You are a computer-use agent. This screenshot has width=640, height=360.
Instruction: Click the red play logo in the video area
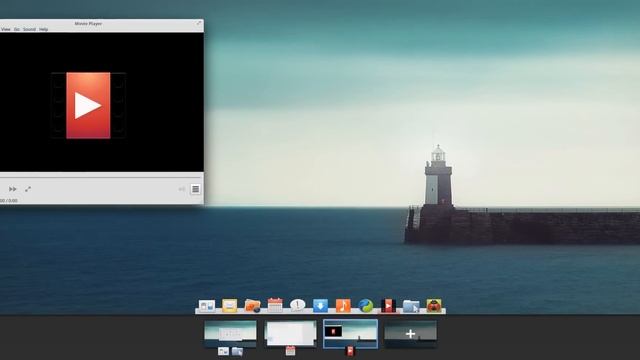pyautogui.click(x=88, y=105)
